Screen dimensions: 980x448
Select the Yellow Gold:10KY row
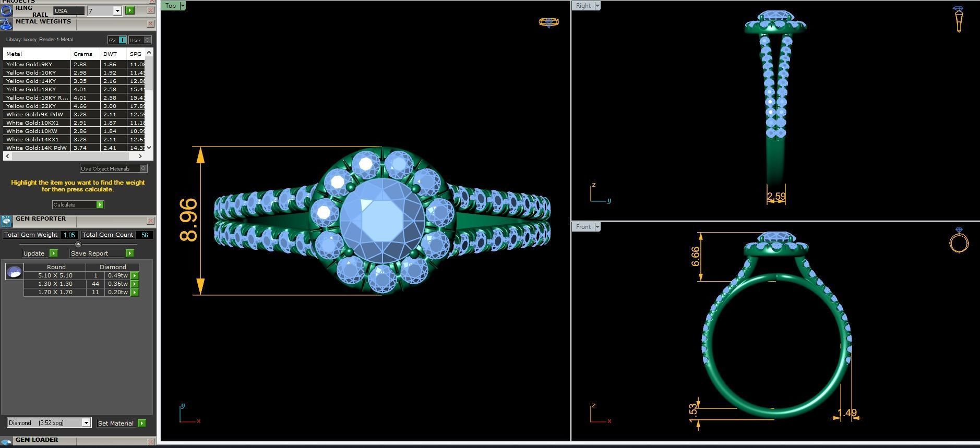74,72
